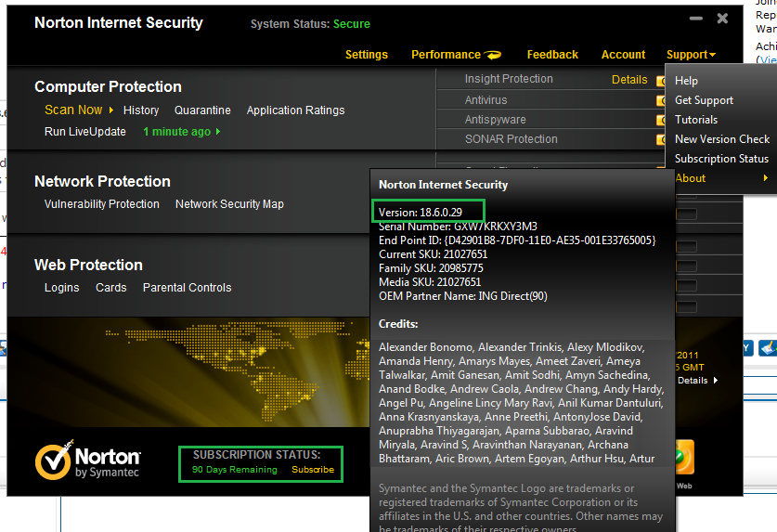Click the SUBSCRIPTION STATUS: label
Viewport: 777px width, 532px height.
pyautogui.click(x=256, y=455)
